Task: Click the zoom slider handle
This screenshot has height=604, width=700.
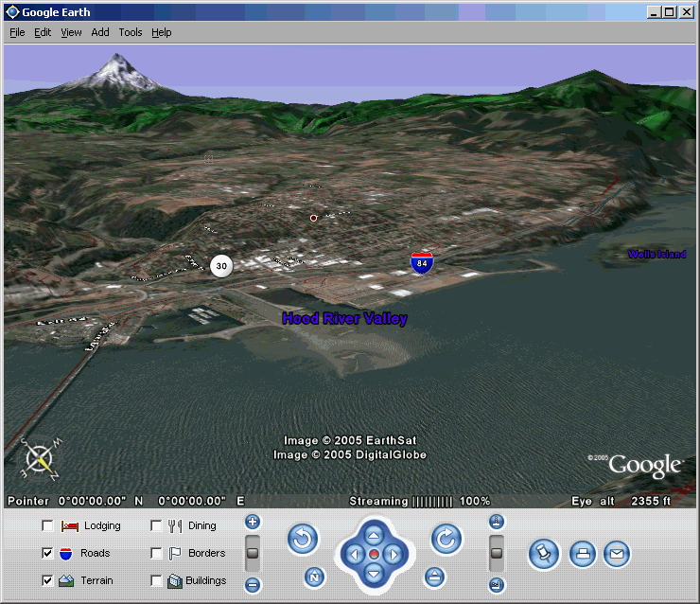Action: [x=253, y=553]
